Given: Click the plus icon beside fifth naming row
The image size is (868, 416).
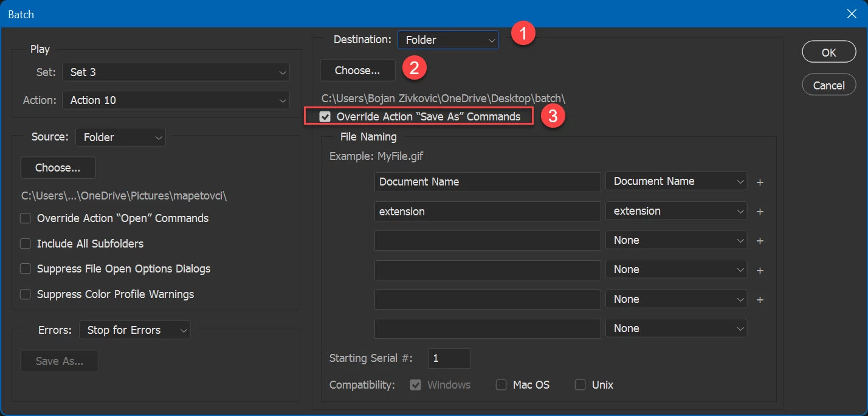Looking at the screenshot, I should click(x=760, y=300).
